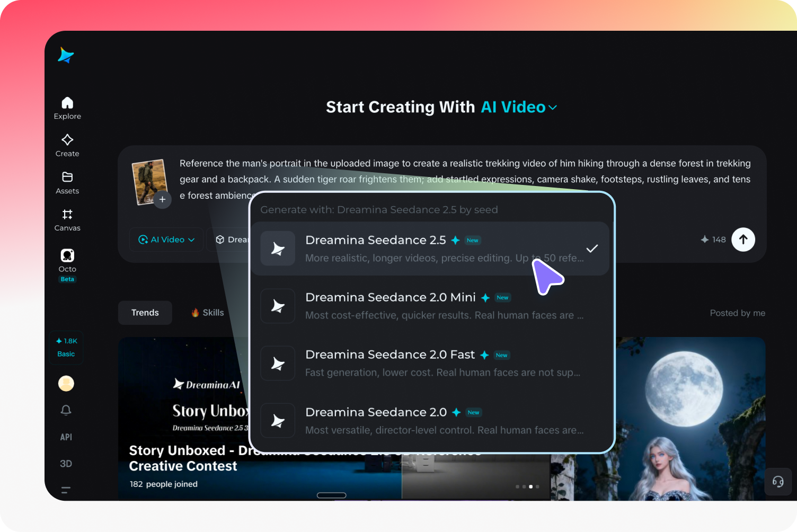Image resolution: width=797 pixels, height=532 pixels.
Task: Click the bottom handle bar
Action: click(332, 495)
